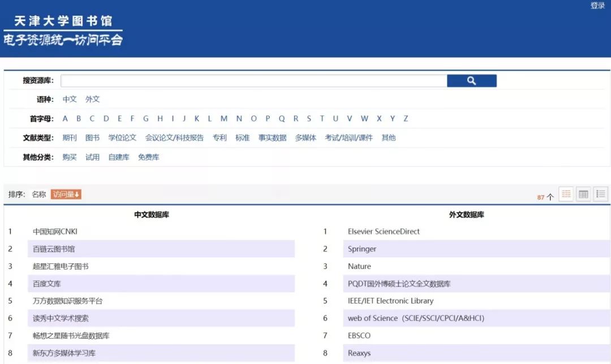
Task: Open Elsevier ScienceDirect database
Action: coord(384,232)
